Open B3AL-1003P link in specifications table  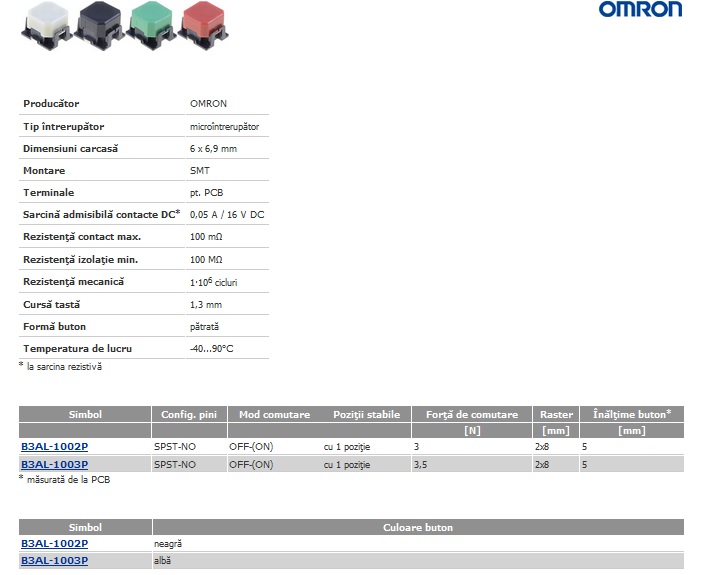click(55, 464)
